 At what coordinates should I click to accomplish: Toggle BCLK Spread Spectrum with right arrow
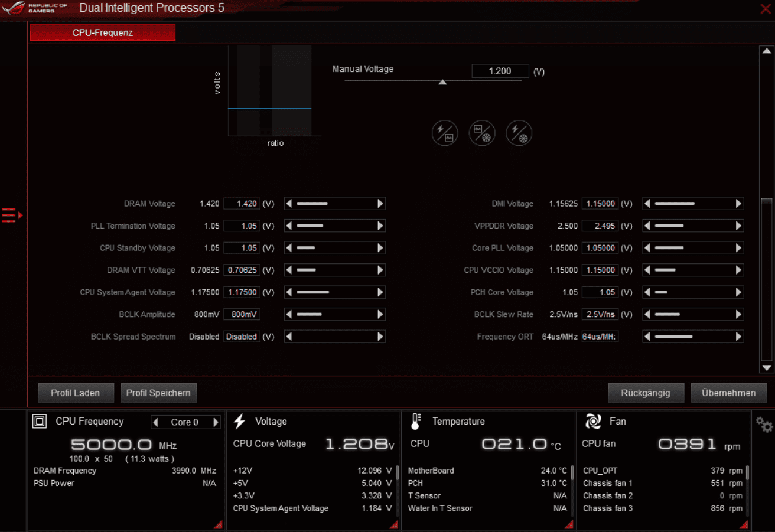380,337
